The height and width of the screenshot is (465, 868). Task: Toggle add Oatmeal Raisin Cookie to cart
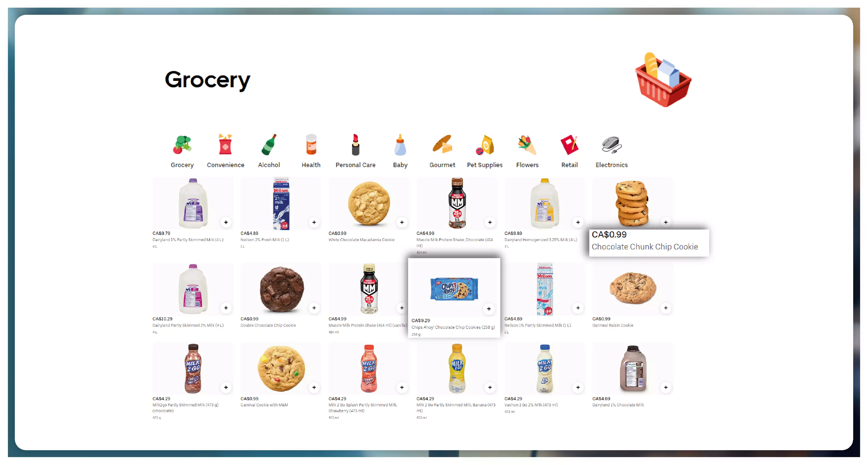pos(666,308)
